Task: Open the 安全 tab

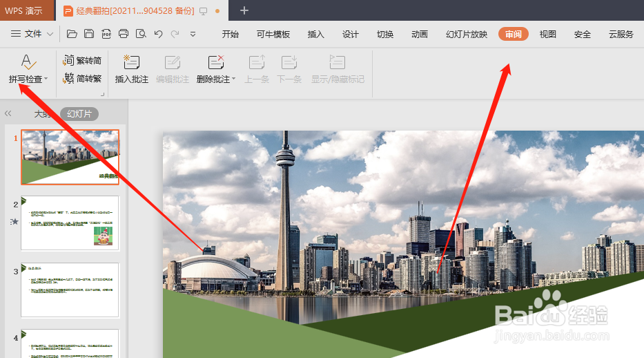Action: (x=583, y=34)
